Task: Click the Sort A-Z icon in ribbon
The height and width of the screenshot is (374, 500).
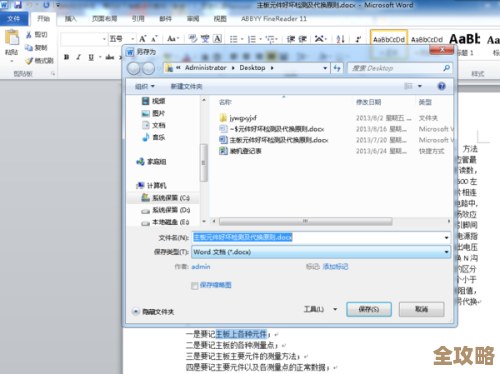Action: (340, 39)
